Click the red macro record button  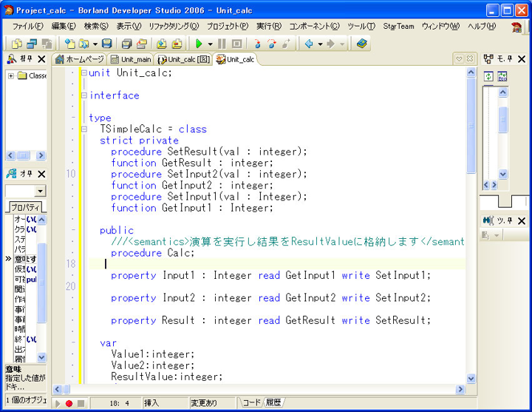point(69,403)
